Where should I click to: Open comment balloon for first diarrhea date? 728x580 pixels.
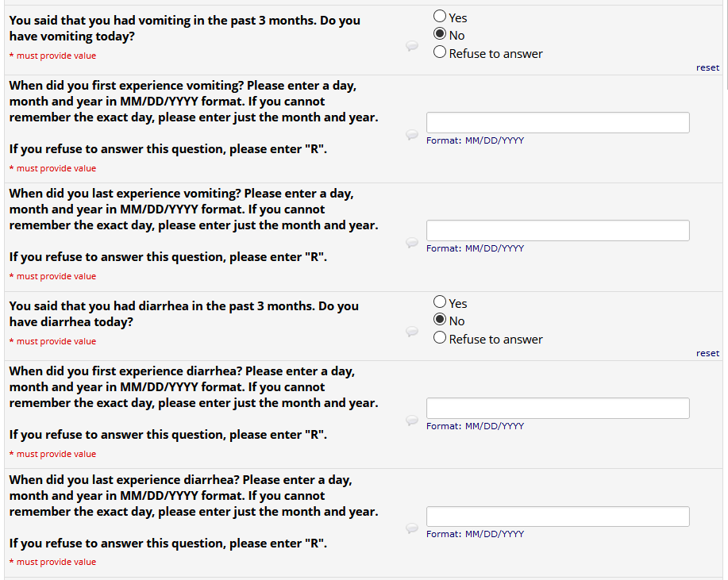click(412, 421)
